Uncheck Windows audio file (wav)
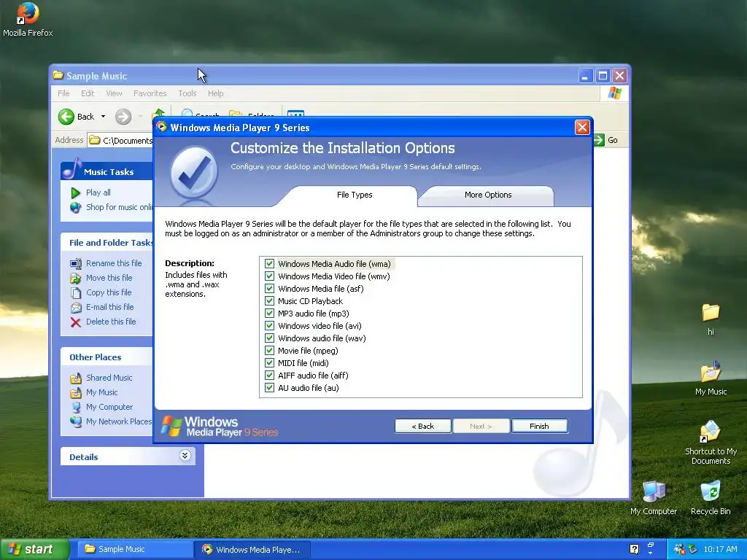 click(269, 338)
